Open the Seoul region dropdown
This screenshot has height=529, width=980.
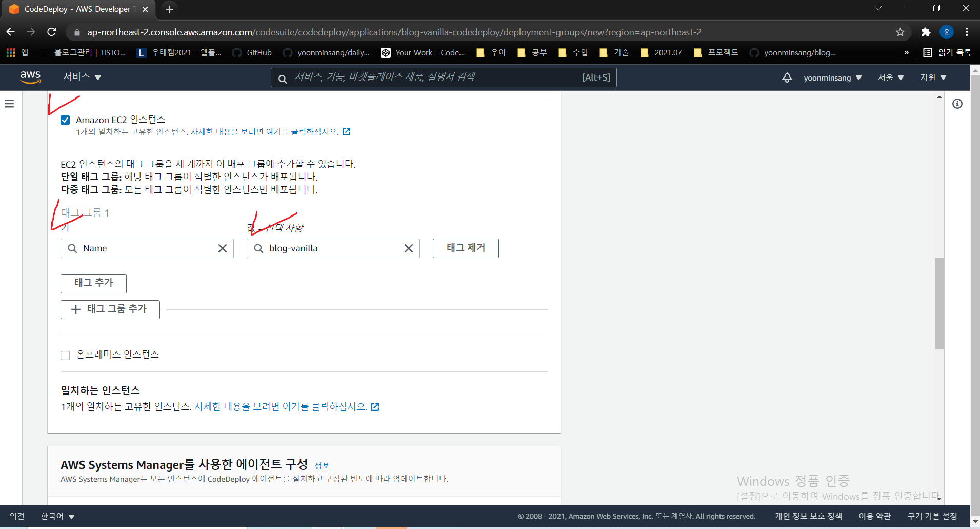pos(891,77)
